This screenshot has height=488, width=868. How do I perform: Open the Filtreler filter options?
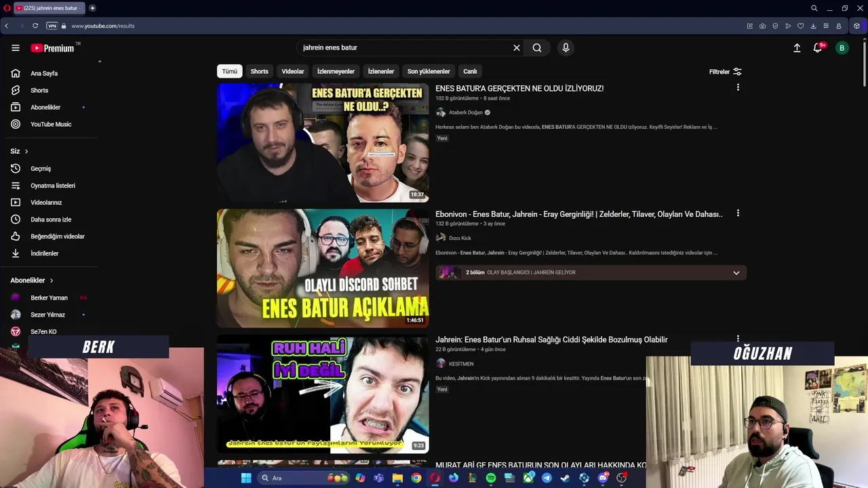tap(726, 72)
